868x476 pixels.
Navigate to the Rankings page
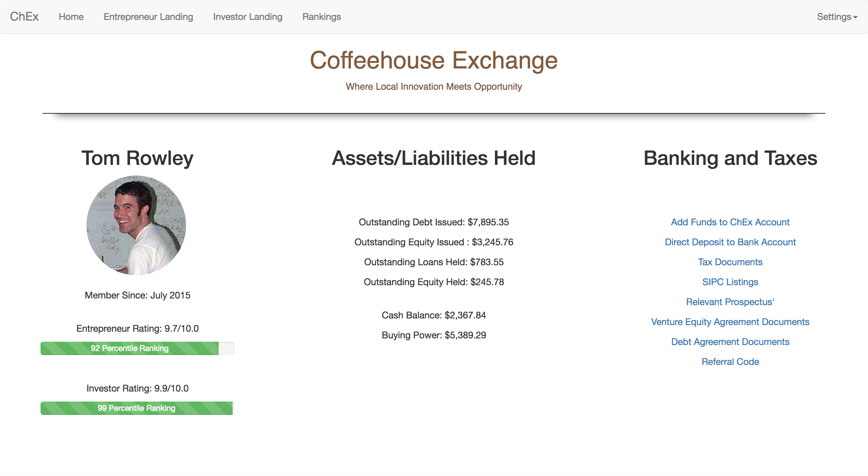321,17
